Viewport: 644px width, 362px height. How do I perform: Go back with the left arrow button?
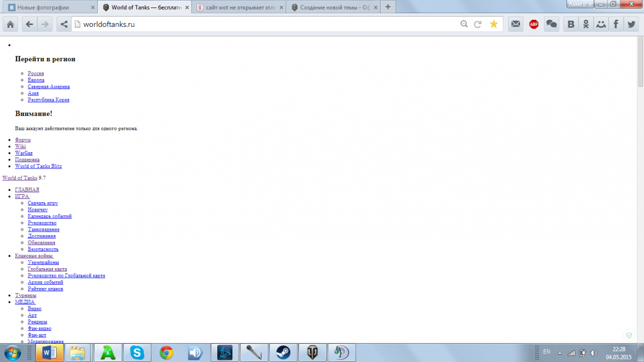[29, 24]
